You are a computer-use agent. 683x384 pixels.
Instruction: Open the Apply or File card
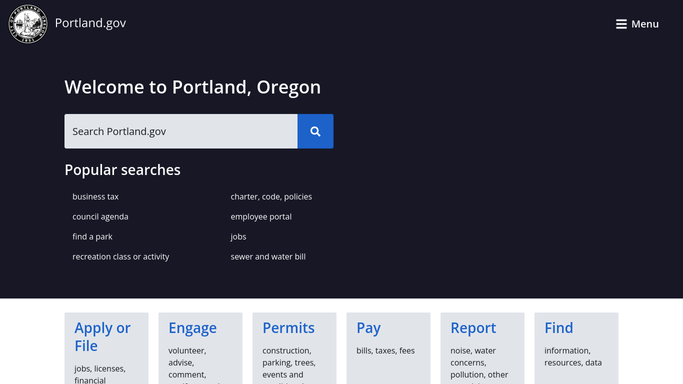click(x=107, y=348)
